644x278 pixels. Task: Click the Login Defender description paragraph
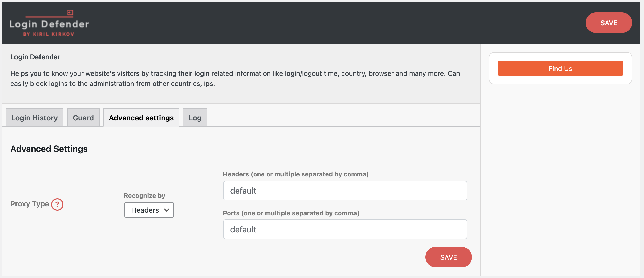[235, 78]
